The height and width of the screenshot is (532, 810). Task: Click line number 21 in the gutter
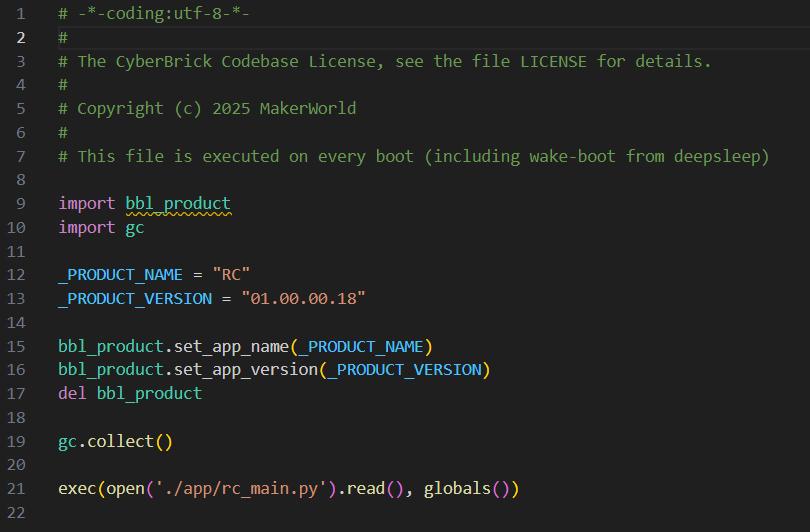pos(16,489)
